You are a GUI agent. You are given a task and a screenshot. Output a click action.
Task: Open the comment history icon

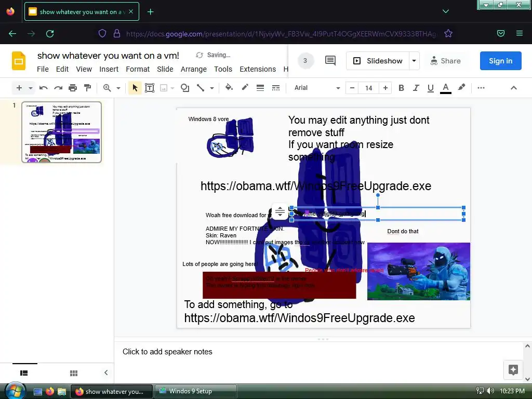point(330,61)
